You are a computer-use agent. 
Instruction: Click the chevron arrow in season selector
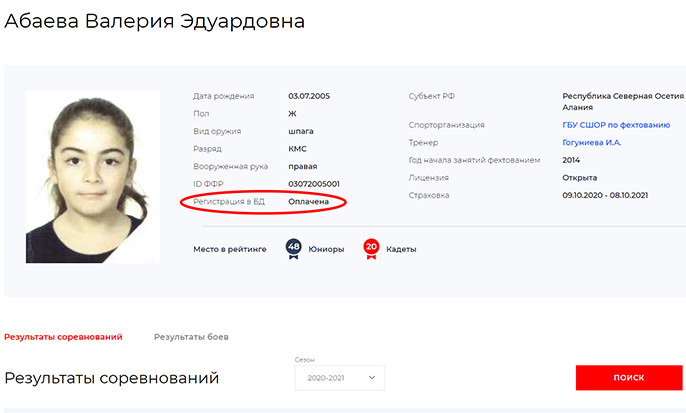coord(372,378)
